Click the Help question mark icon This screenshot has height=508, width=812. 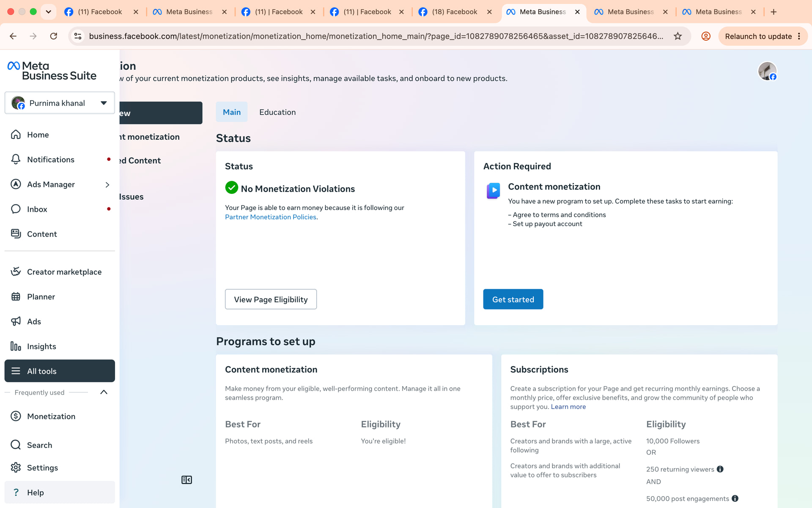pos(16,492)
